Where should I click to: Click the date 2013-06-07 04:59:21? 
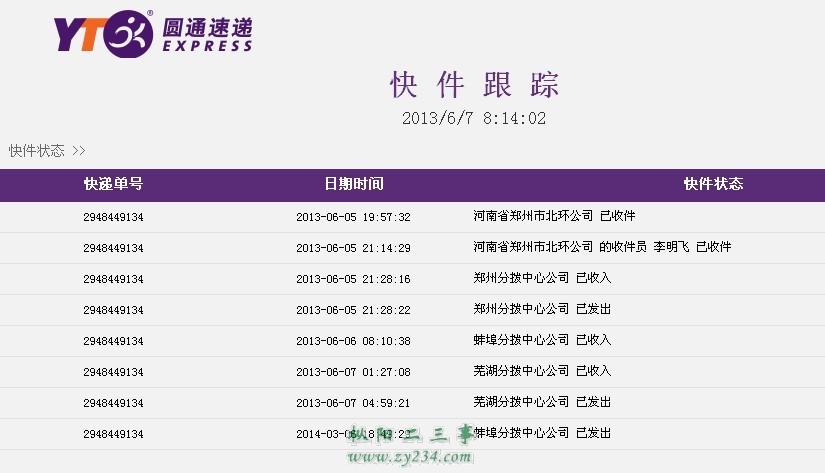(x=353, y=403)
